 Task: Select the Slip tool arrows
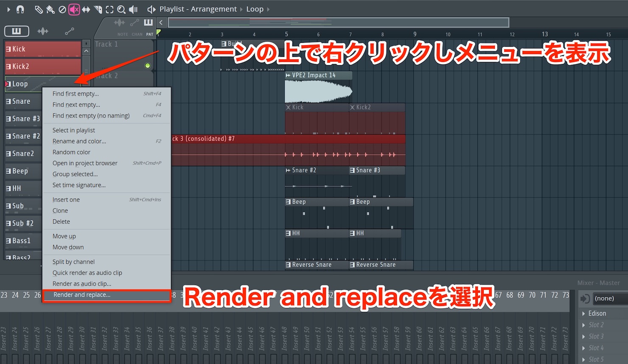[86, 9]
